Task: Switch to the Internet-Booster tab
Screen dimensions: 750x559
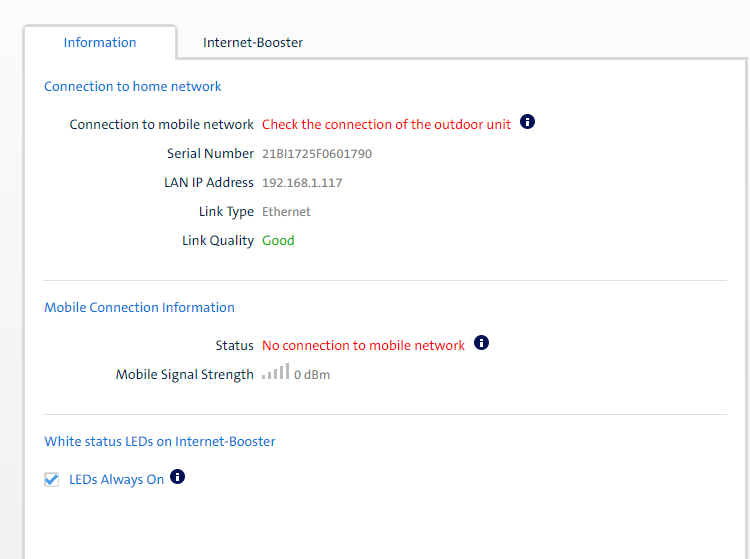Action: 253,43
